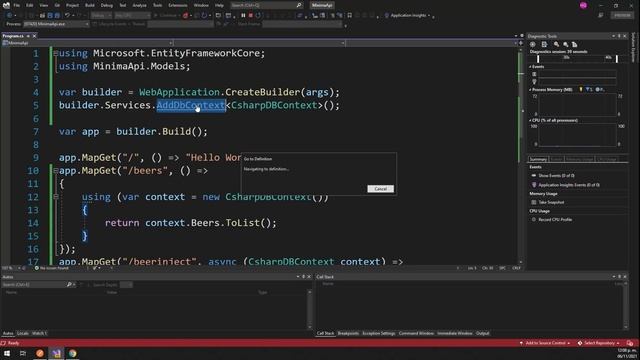Click the notifications icon in status bar
The width and height of the screenshot is (640, 360).
click(x=630, y=343)
